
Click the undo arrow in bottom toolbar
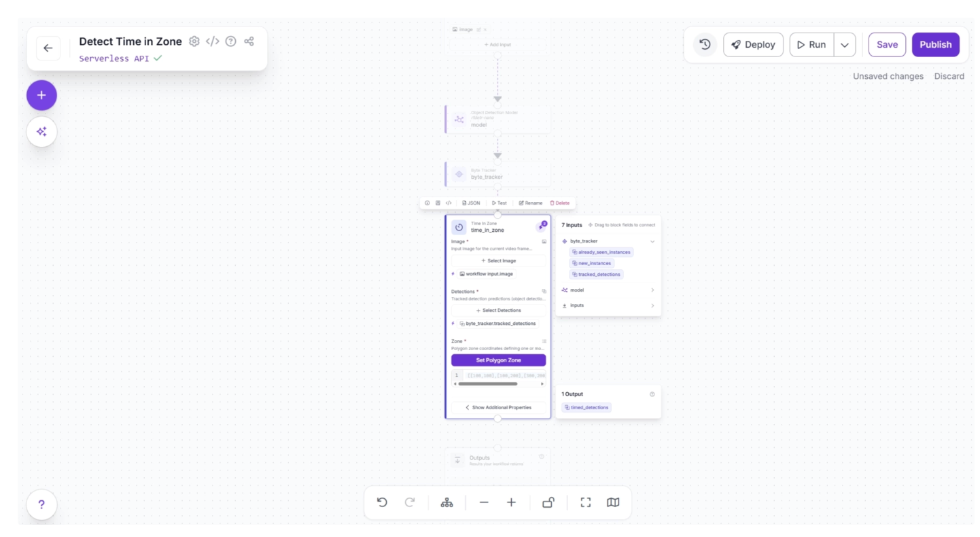(382, 502)
